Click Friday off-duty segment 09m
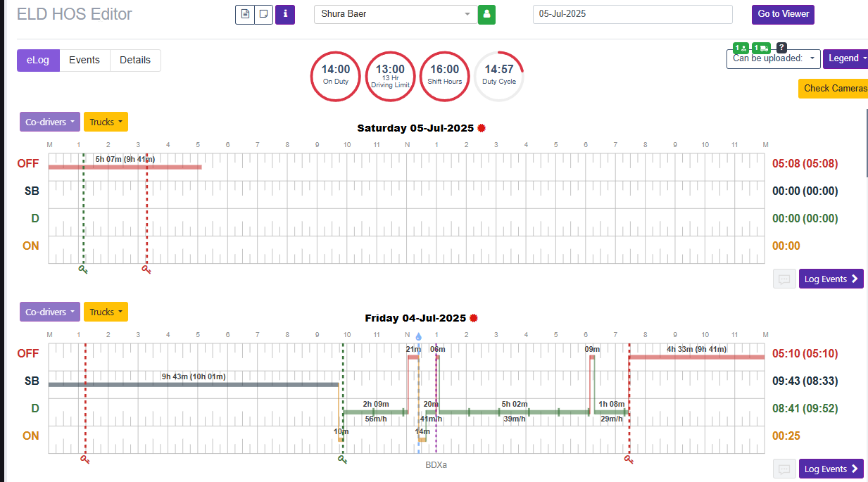 (592, 357)
